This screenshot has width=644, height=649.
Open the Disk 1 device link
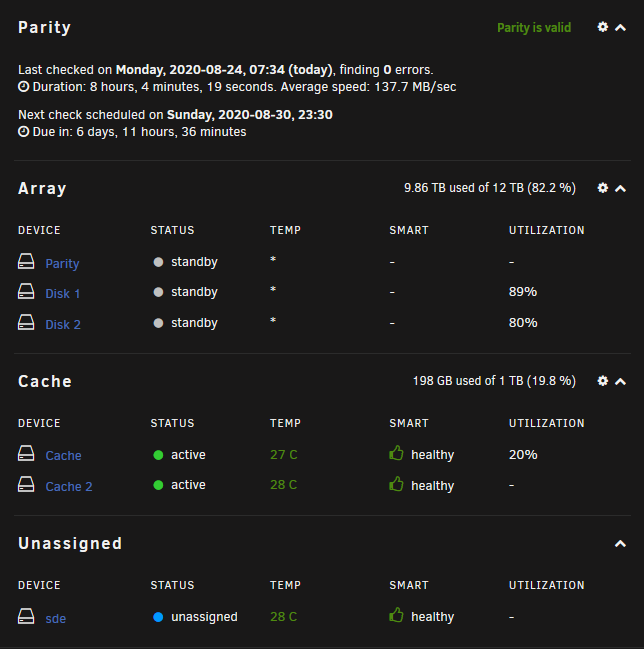pos(62,293)
